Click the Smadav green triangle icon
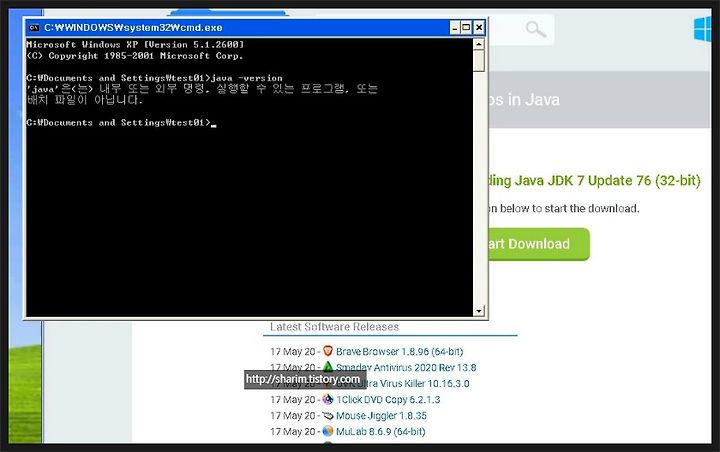 pyautogui.click(x=327, y=367)
